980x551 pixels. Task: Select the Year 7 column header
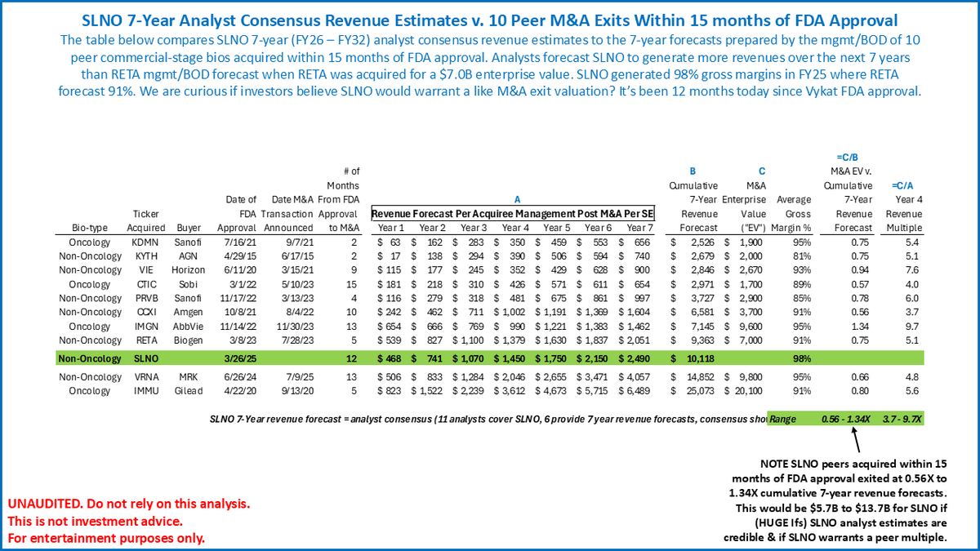point(639,227)
